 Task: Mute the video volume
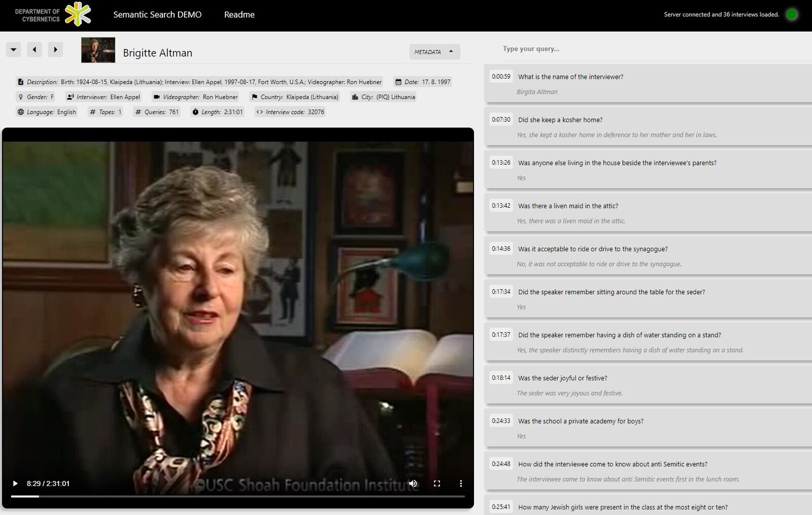(413, 484)
